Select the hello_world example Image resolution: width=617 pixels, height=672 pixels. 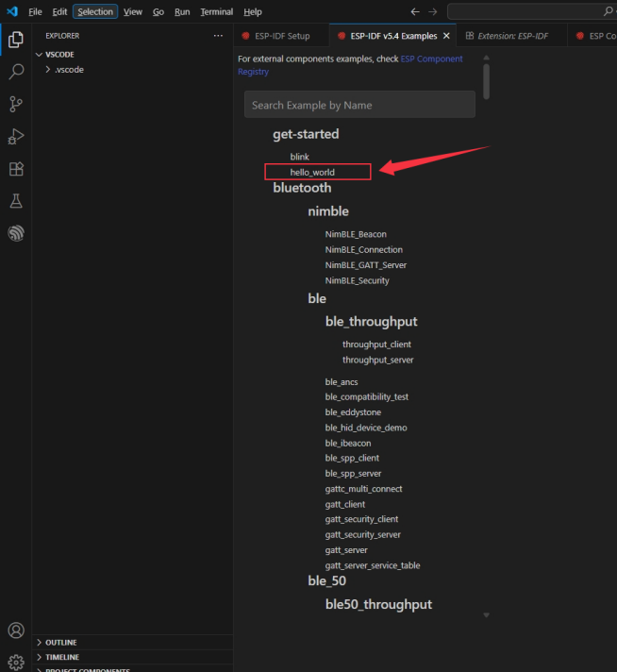(x=312, y=173)
